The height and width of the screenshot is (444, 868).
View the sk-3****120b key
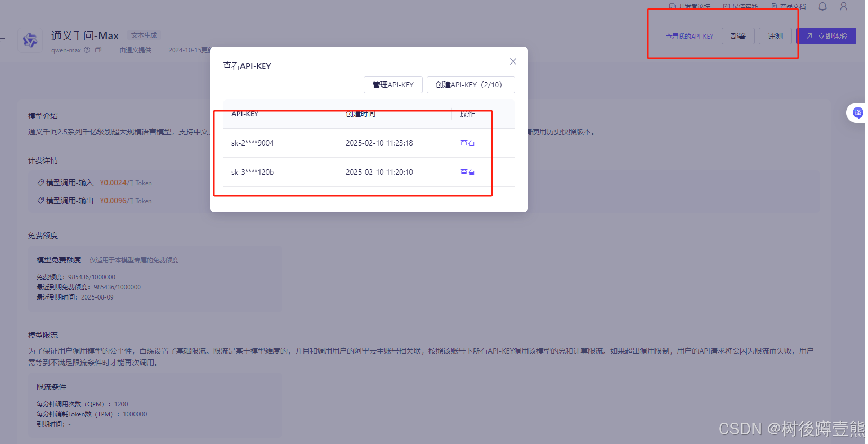[467, 172]
